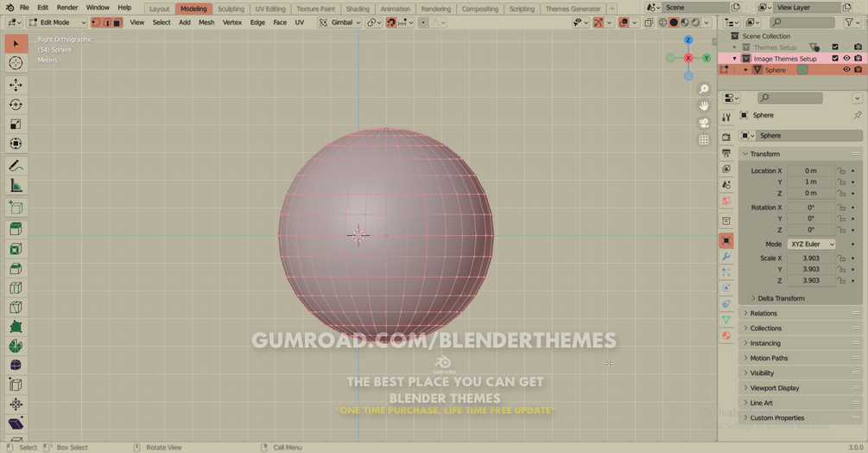The height and width of the screenshot is (453, 868).
Task: Open the Material properties tab
Action: tap(726, 335)
